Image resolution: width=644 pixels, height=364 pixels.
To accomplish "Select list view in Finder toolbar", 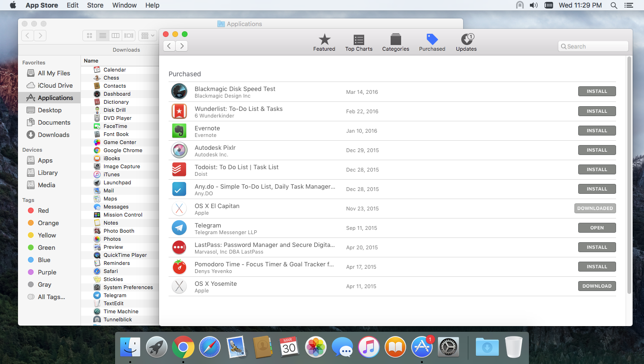I will pyautogui.click(x=102, y=36).
